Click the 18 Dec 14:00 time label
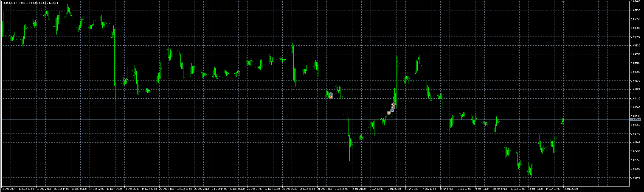The image size is (644, 192). 114,189
